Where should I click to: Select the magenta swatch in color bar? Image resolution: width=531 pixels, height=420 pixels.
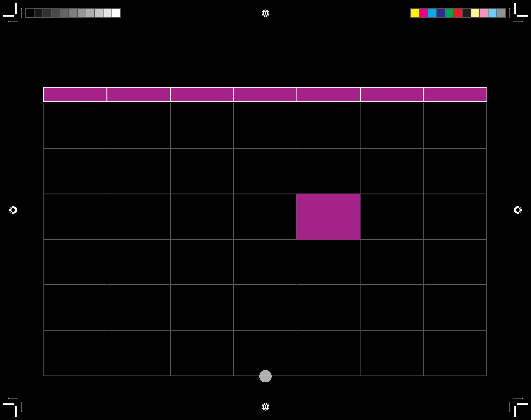[423, 13]
